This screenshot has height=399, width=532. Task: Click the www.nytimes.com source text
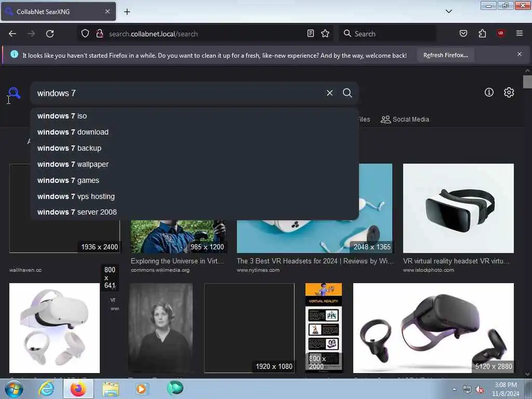click(x=258, y=270)
